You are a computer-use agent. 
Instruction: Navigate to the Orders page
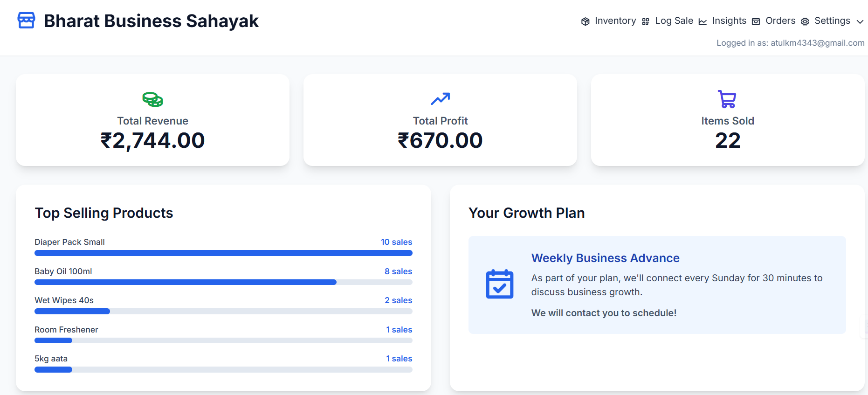[x=780, y=21]
